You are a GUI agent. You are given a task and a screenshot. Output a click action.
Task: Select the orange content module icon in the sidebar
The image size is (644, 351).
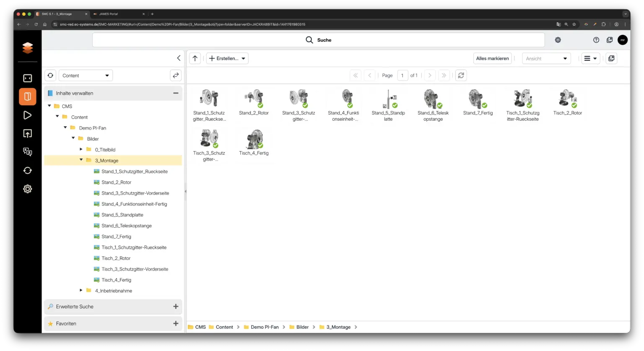tap(27, 96)
